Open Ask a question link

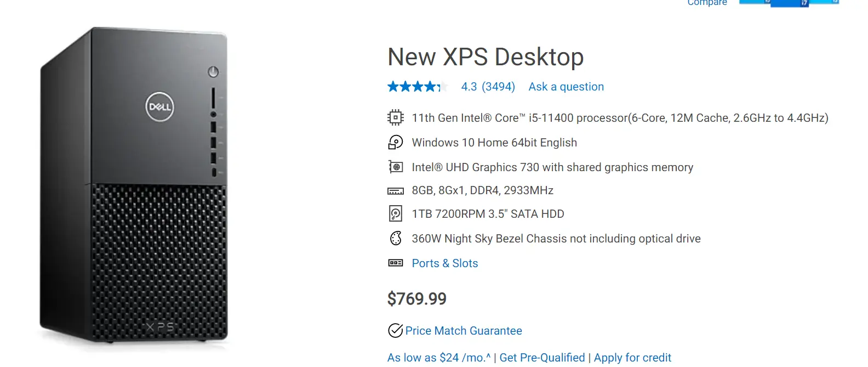[x=566, y=87]
